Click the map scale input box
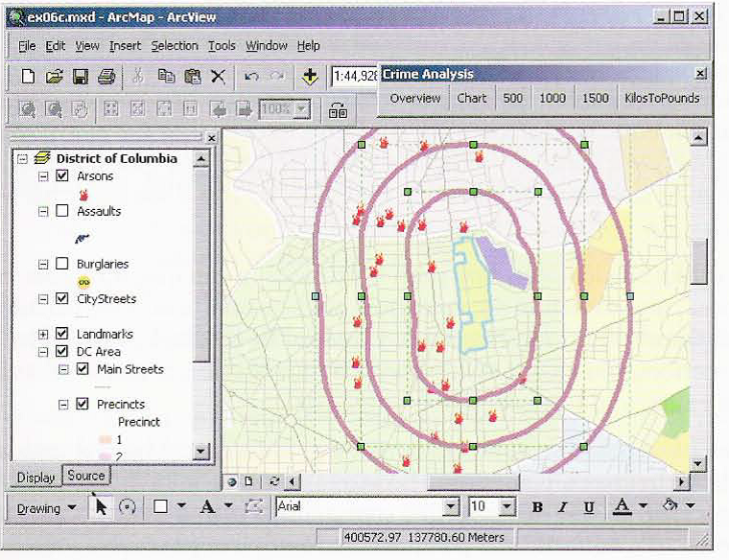The width and height of the screenshot is (729, 560). point(354,76)
